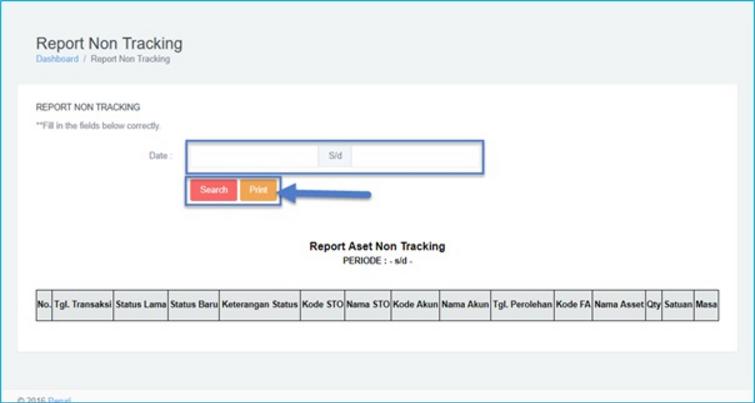Focus the end date field after S/d

pyautogui.click(x=416, y=157)
